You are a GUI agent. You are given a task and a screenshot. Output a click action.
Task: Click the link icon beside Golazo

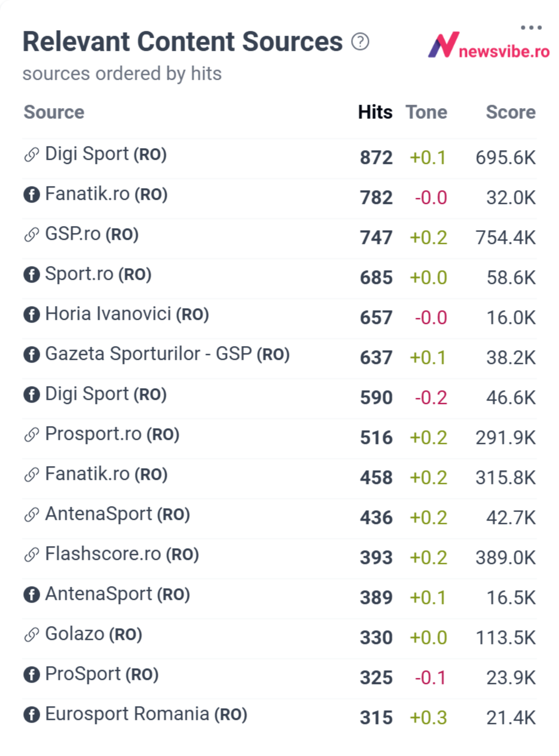click(31, 635)
